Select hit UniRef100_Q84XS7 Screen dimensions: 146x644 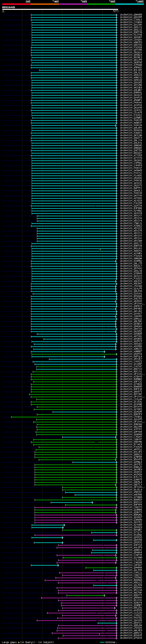(x=131, y=623)
